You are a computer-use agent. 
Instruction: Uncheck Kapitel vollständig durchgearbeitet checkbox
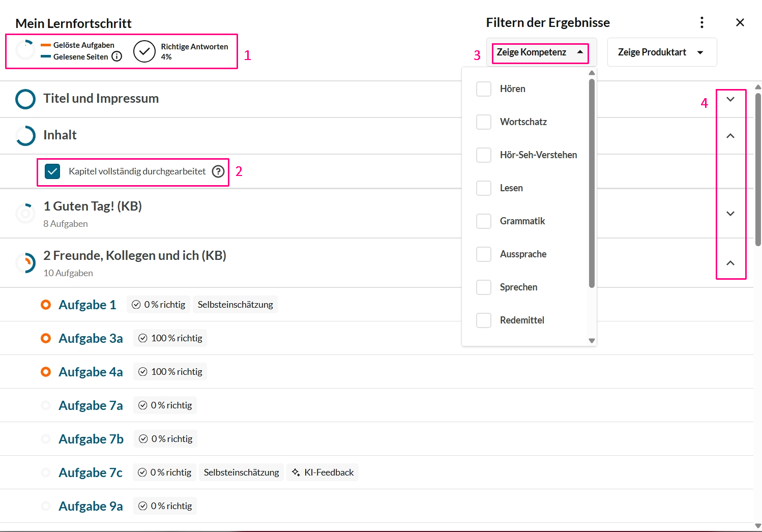[52, 171]
